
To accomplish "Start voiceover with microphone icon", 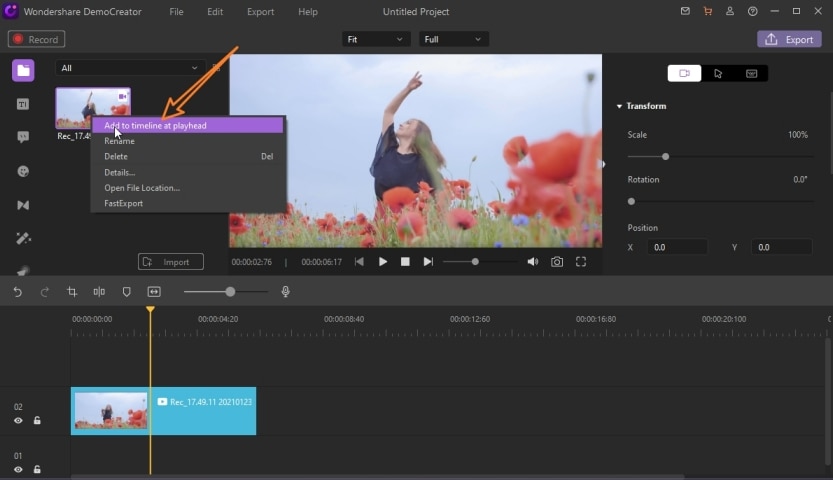I will [285, 292].
